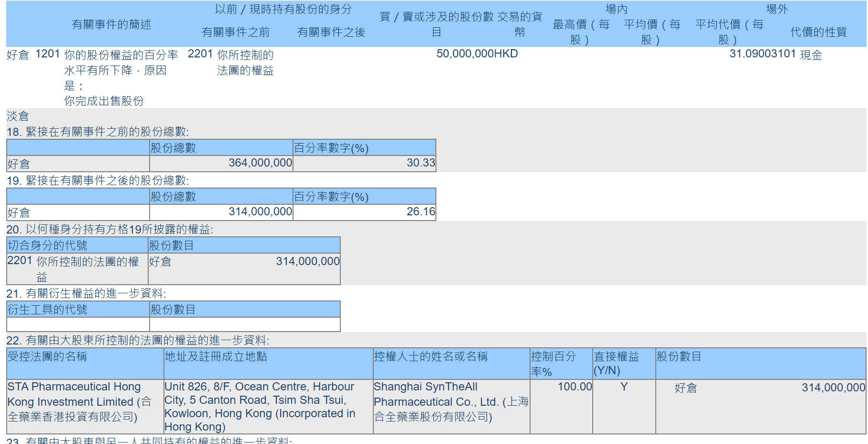
Task: Click the 30.33 percentage cell
Action: pyautogui.click(x=420, y=163)
